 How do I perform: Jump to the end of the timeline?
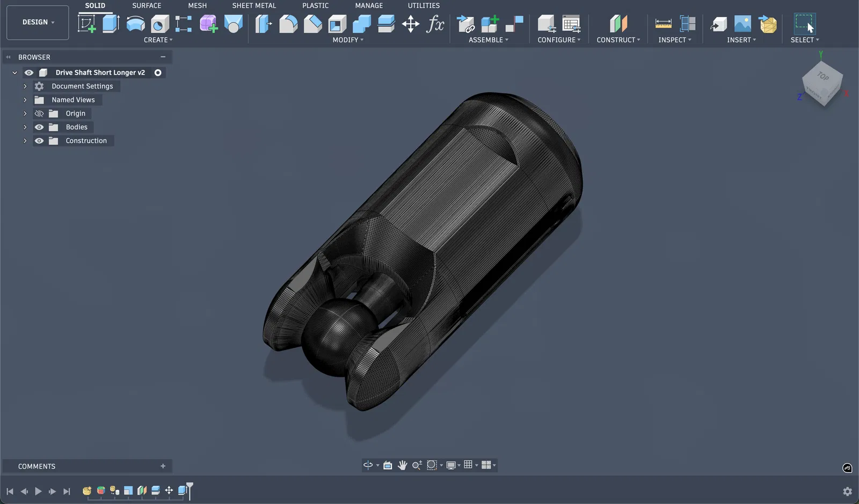[x=67, y=491]
